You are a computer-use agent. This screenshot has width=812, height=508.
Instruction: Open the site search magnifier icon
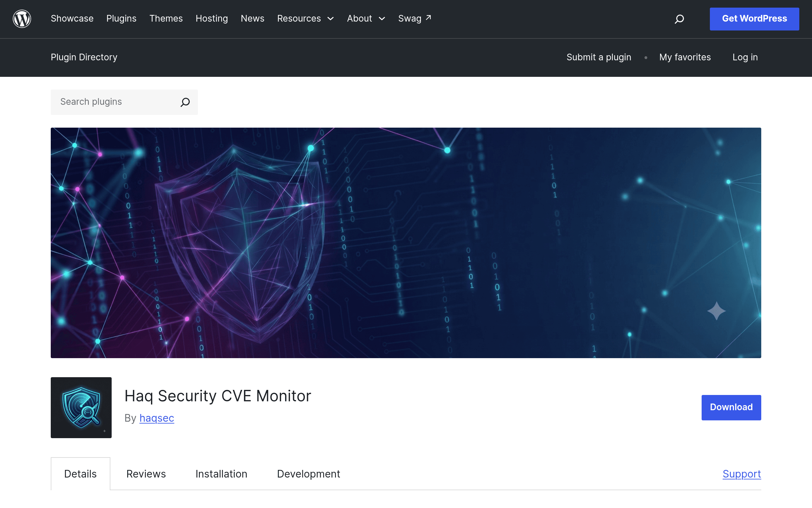[679, 19]
